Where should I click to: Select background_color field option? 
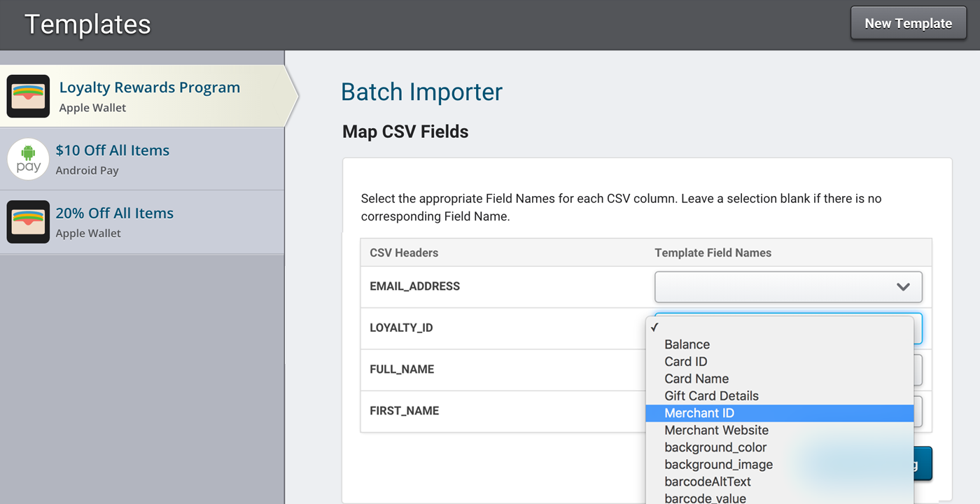click(x=715, y=447)
